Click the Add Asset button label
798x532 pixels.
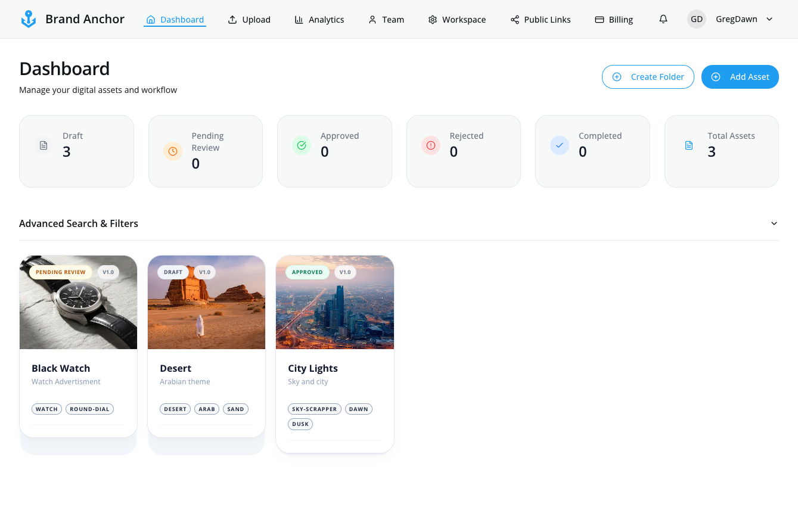click(x=750, y=77)
